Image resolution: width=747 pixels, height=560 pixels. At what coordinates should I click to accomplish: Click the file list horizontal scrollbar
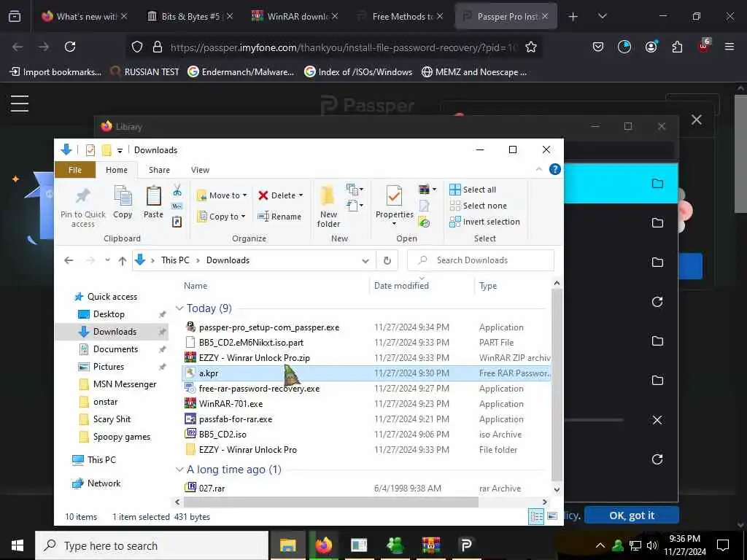pos(330,502)
